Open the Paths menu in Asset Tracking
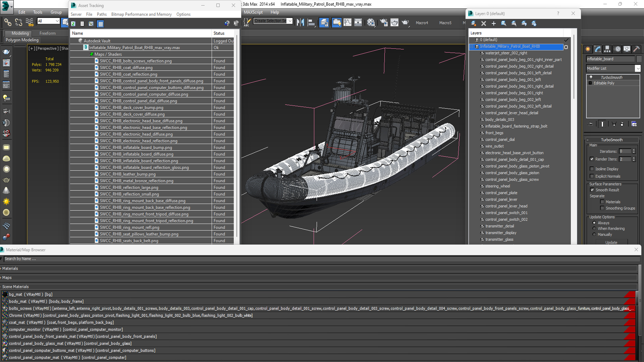644x362 pixels. click(102, 14)
